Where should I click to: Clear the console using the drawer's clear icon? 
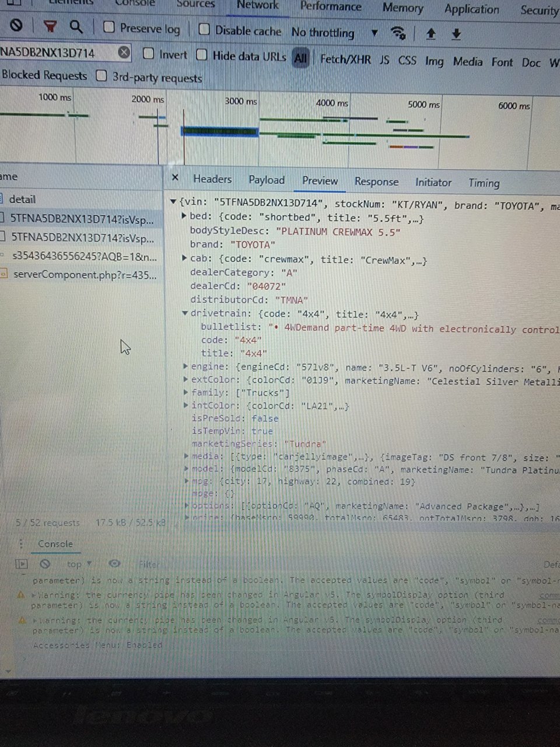45,564
